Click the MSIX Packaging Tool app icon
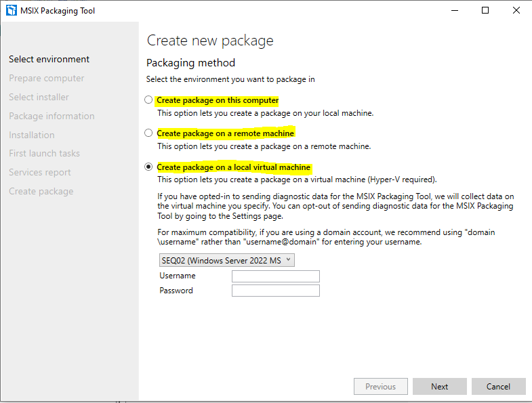This screenshot has width=532, height=403. [12, 11]
